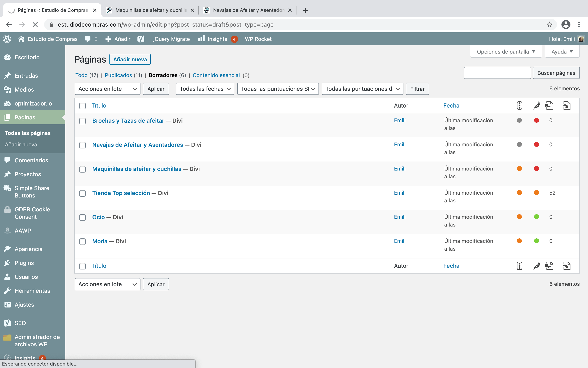588x368 pixels.
Task: Switch to Navajas de Afeitar browser tab
Action: click(x=248, y=10)
